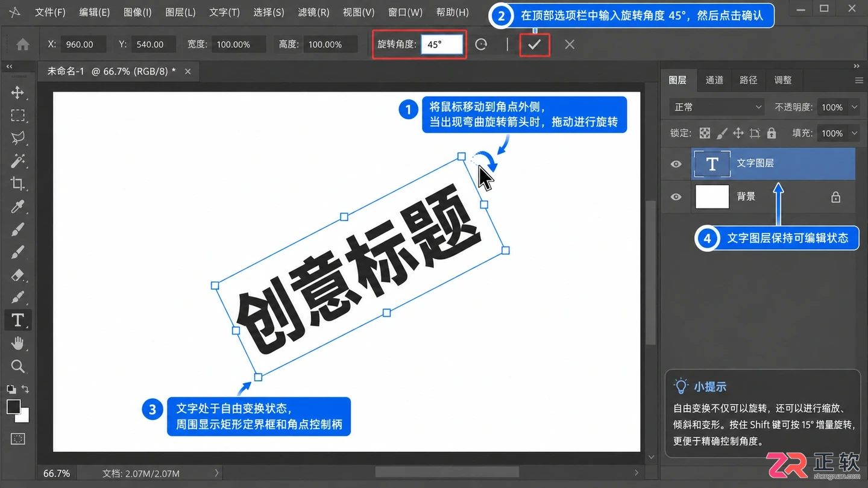This screenshot has width=868, height=488.
Task: Switch to the 通道 tab
Action: pos(714,80)
